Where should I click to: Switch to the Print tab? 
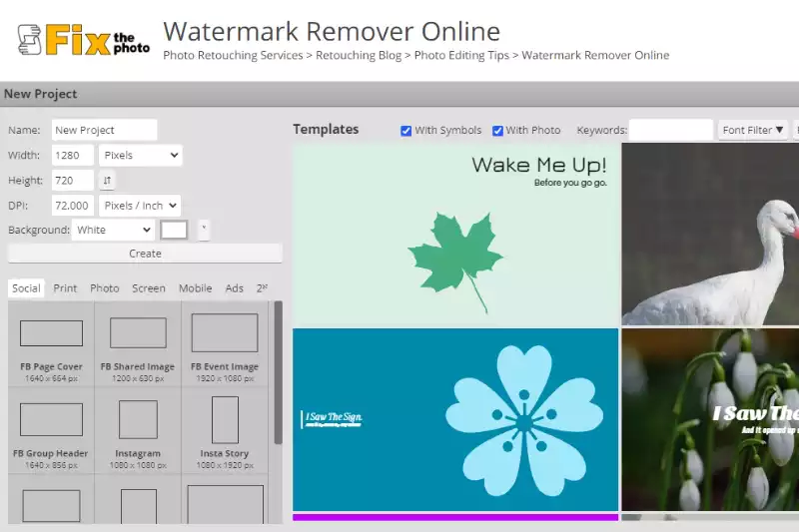tap(65, 288)
